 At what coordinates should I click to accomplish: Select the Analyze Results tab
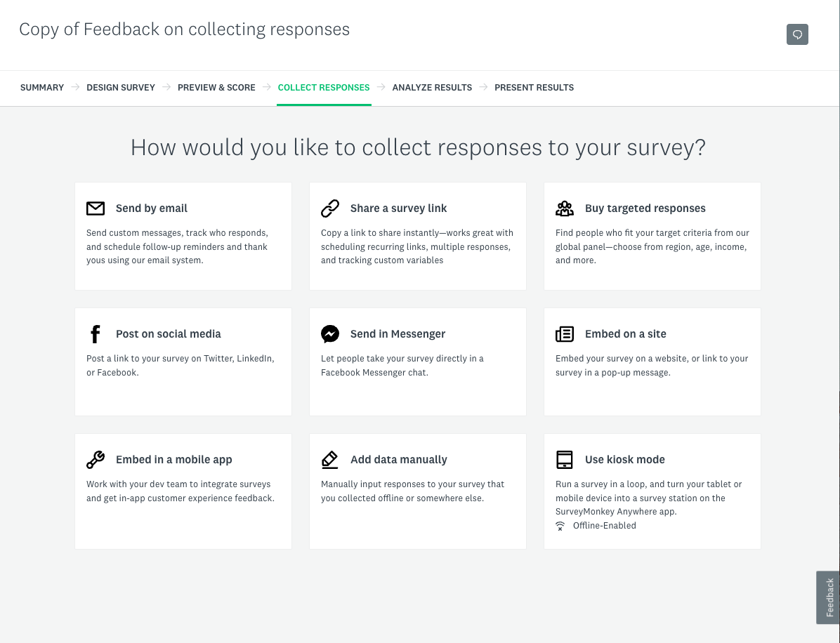(x=432, y=88)
